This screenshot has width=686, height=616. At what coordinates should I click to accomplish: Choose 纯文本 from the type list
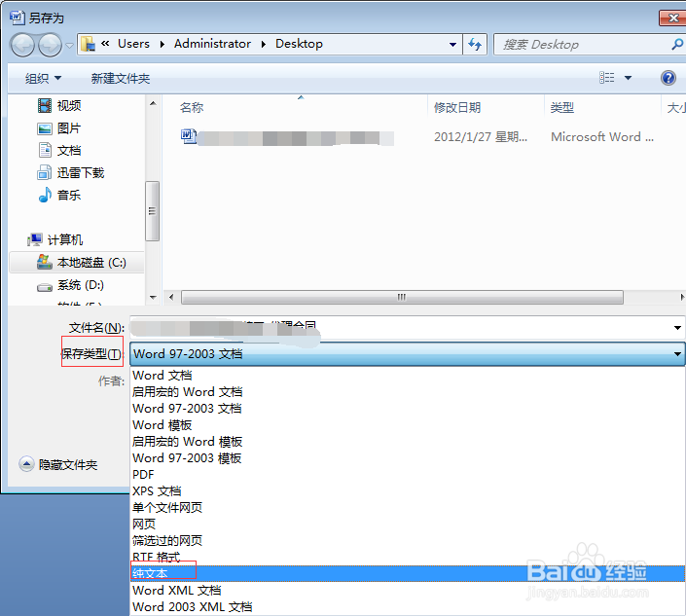point(408,573)
